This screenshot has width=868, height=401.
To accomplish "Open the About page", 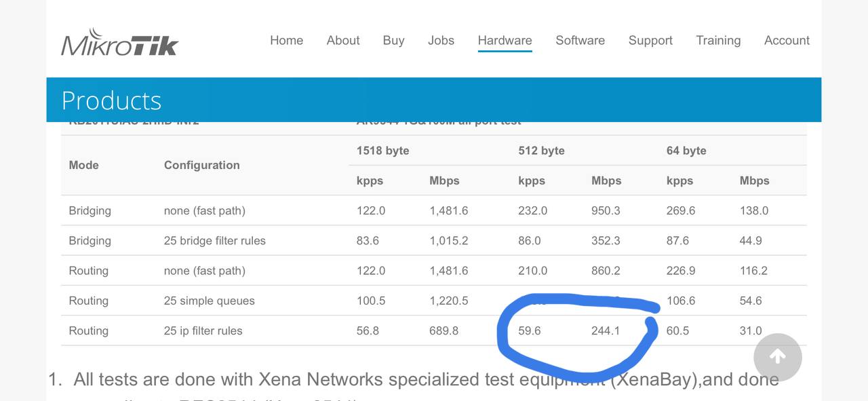I will [x=343, y=40].
